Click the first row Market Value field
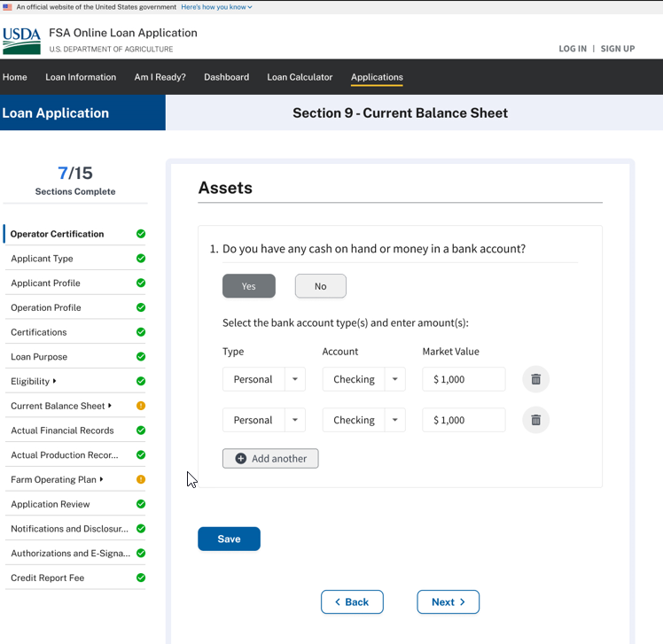The image size is (663, 644). tap(464, 379)
